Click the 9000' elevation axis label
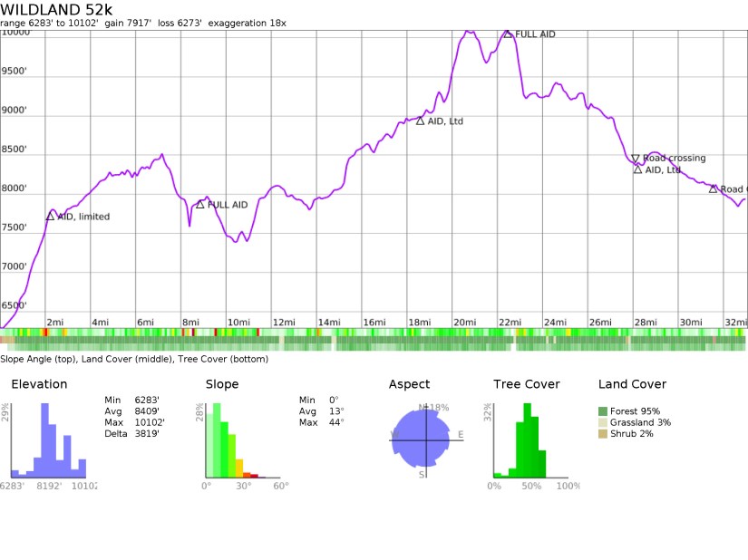Image resolution: width=748 pixels, height=560 pixels. click(x=15, y=111)
